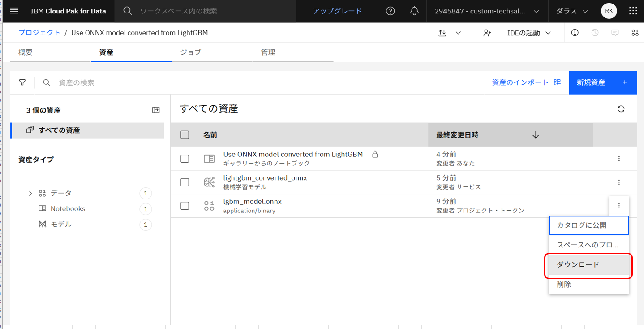This screenshot has height=329, width=644.
Task: Check the lightgbm_converted_onnx row checkbox
Action: click(185, 182)
